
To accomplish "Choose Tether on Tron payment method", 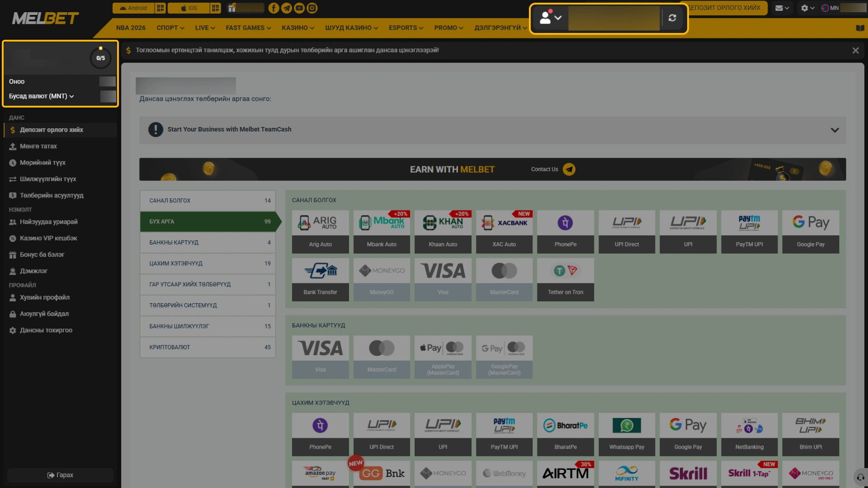I will click(x=566, y=280).
